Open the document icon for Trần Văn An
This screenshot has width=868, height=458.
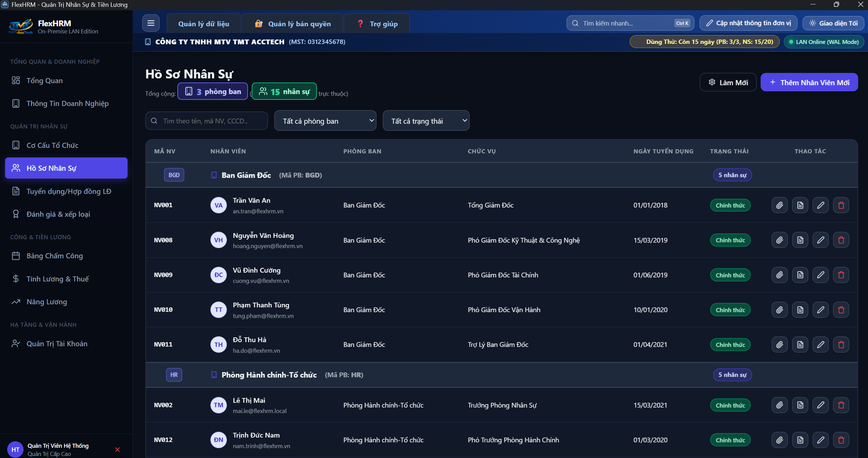point(800,205)
